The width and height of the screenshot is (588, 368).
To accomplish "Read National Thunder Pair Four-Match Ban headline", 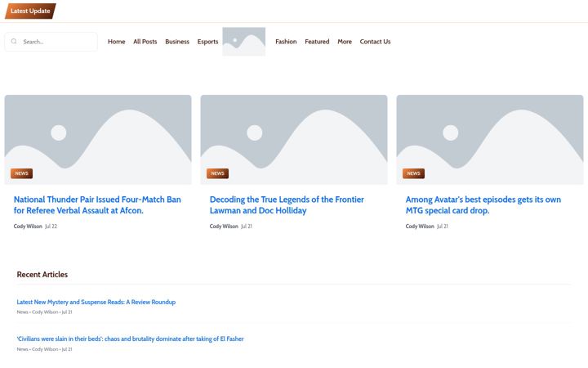I will [x=97, y=205].
